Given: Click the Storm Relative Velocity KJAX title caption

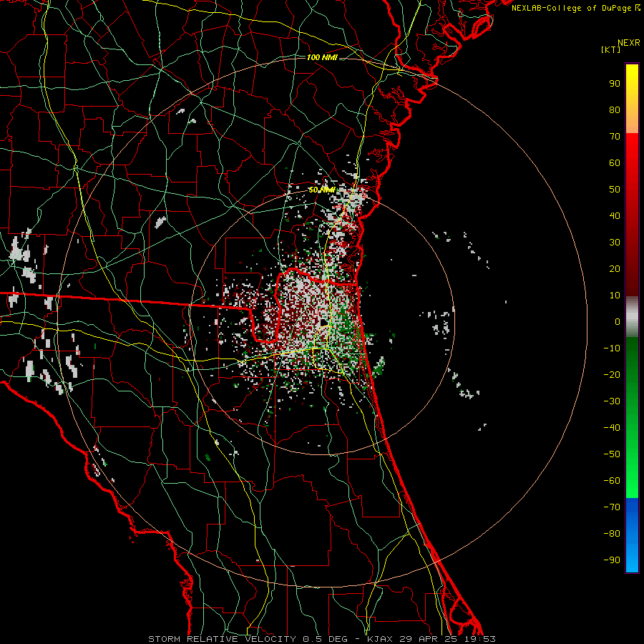Looking at the screenshot, I should 322,639.
